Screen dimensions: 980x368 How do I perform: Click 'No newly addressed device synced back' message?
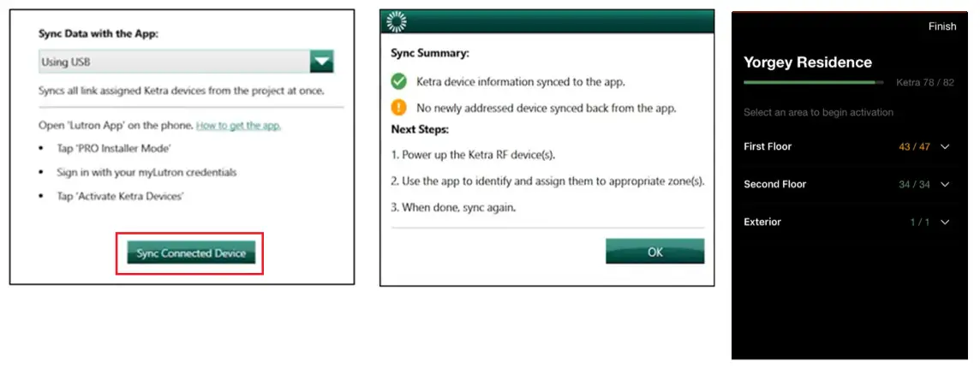(547, 108)
